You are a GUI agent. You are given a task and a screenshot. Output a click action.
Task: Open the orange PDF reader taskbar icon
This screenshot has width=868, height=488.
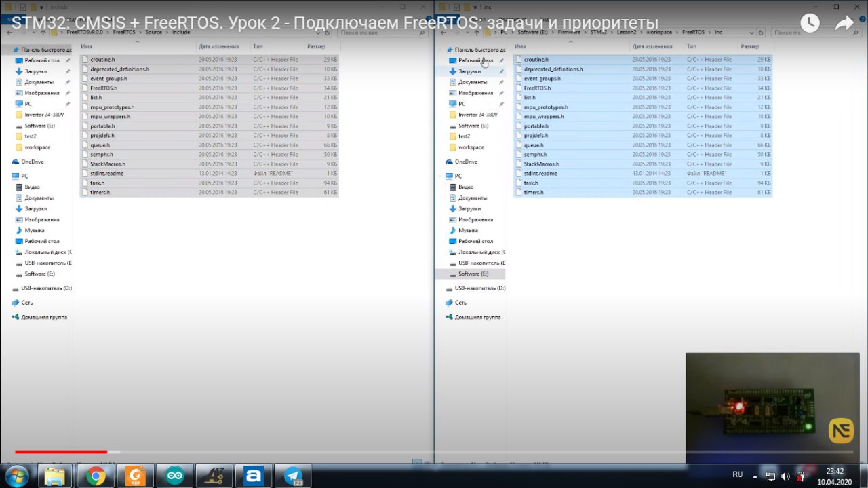tap(134, 476)
